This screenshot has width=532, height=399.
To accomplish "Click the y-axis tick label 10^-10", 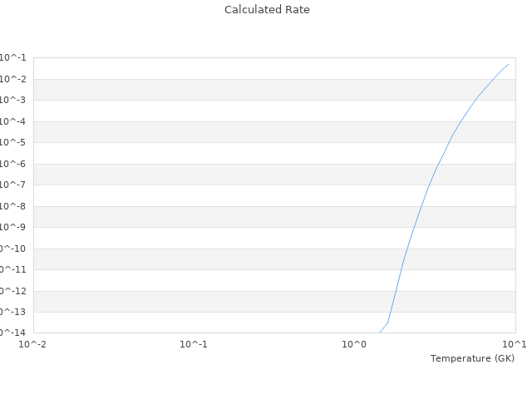I will click(x=12, y=249).
